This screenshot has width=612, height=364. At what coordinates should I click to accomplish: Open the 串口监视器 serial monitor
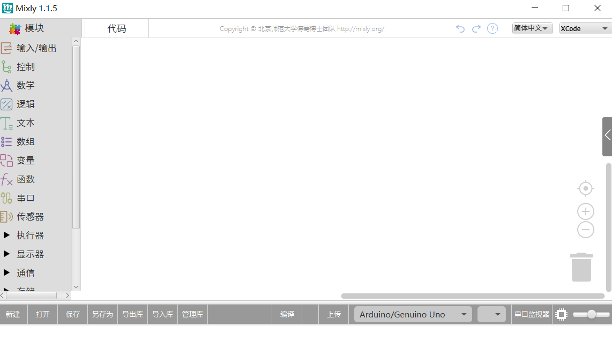pyautogui.click(x=532, y=315)
